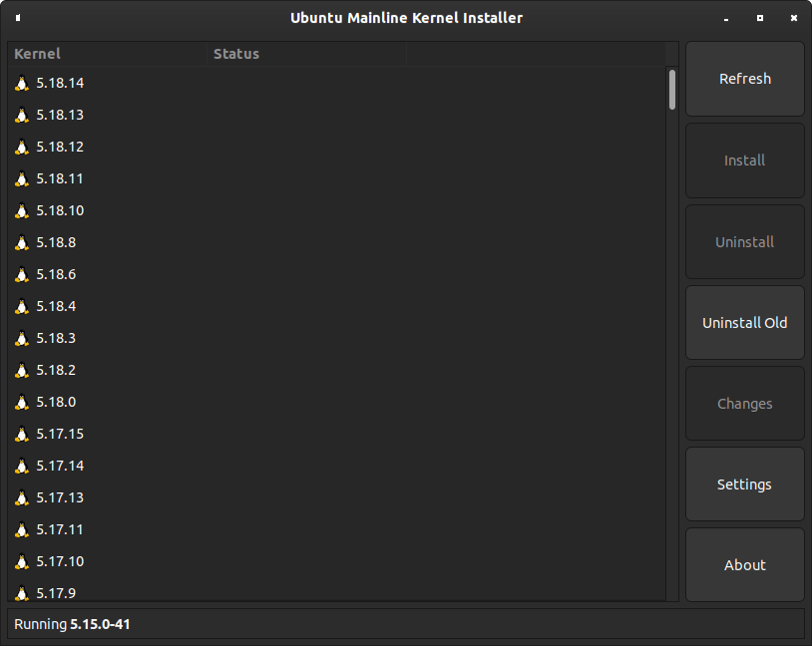Click the Tux icon for kernel 5.18.8
Viewport: 812px width, 646px height.
click(x=22, y=243)
